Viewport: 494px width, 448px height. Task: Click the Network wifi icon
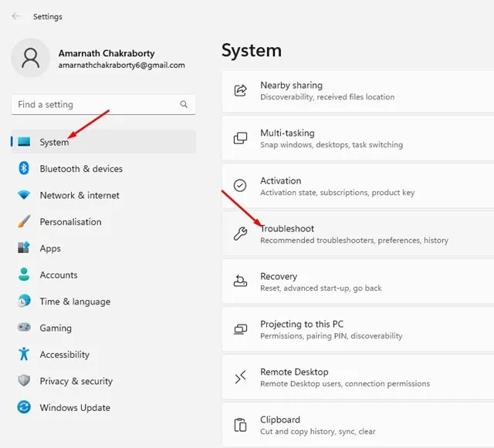pos(24,195)
